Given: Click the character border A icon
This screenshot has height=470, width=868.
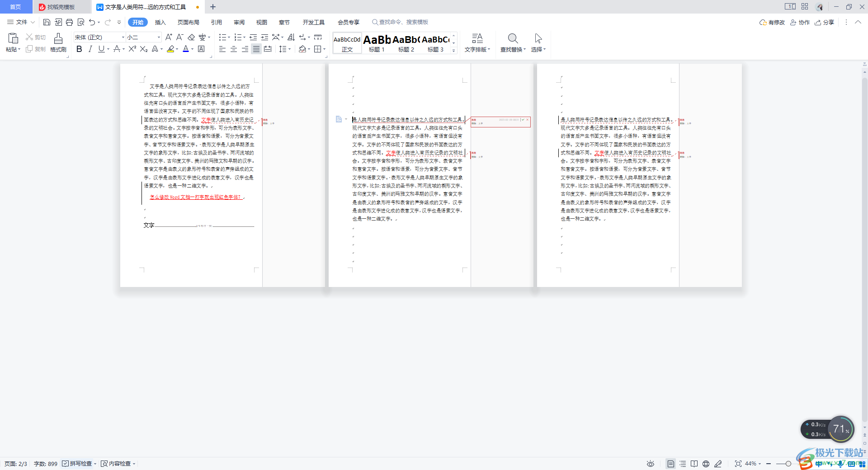Looking at the screenshot, I should tap(201, 49).
